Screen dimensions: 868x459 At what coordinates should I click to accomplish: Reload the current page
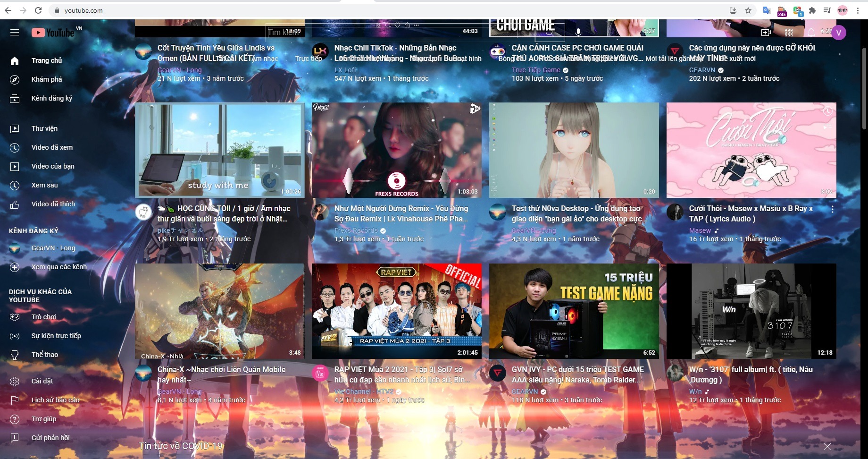pos(38,10)
